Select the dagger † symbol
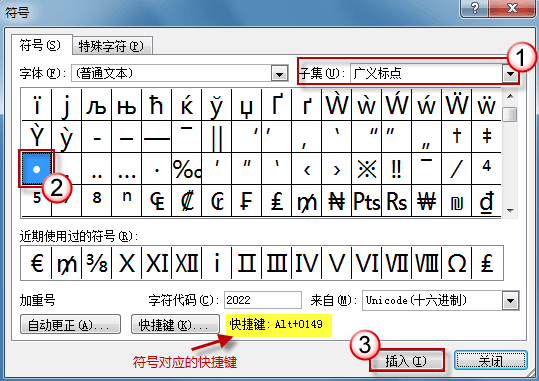The height and width of the screenshot is (381, 539). coord(456,137)
